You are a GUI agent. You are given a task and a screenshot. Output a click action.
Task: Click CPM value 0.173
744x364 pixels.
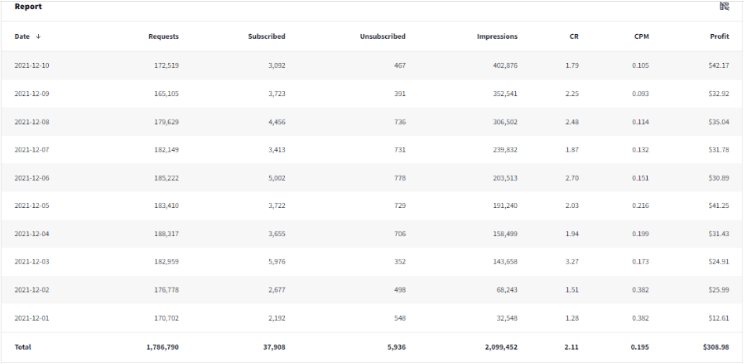641,261
